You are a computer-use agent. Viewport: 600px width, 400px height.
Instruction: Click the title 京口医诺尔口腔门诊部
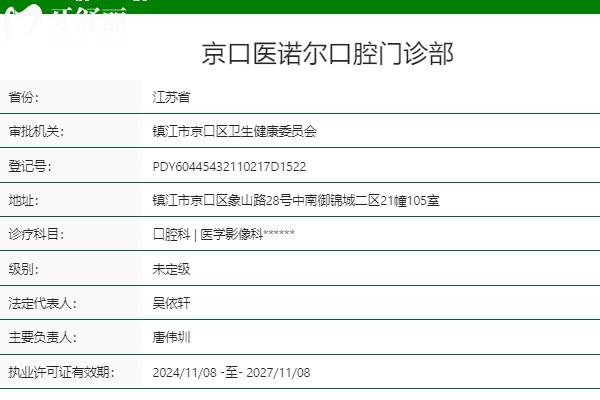point(328,54)
